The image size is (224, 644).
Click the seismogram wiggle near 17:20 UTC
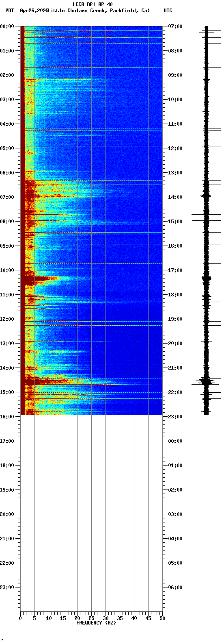(207, 278)
